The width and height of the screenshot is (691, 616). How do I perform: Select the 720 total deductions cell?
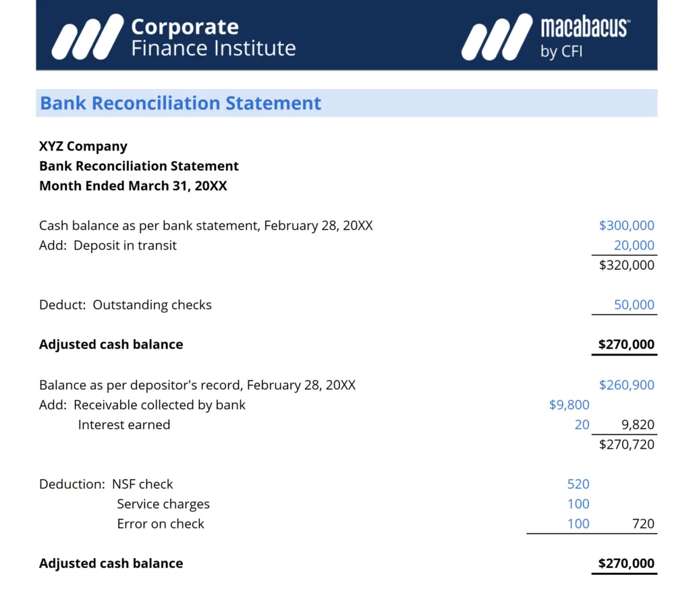point(644,524)
